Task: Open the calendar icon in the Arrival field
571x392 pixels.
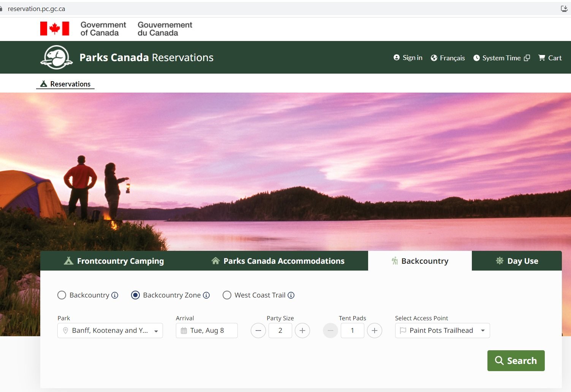Action: [x=184, y=330]
